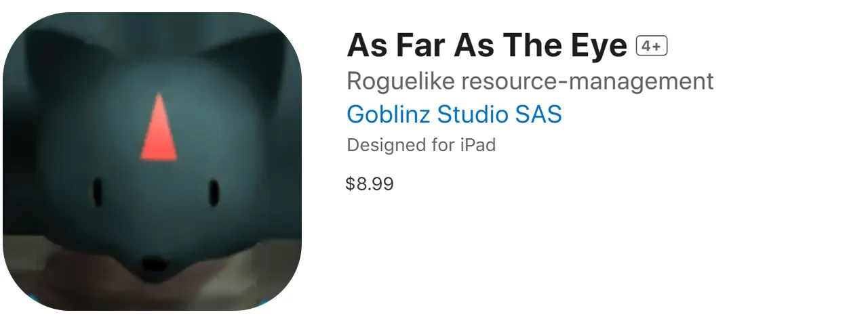Click the Designed for iPad label

[421, 144]
